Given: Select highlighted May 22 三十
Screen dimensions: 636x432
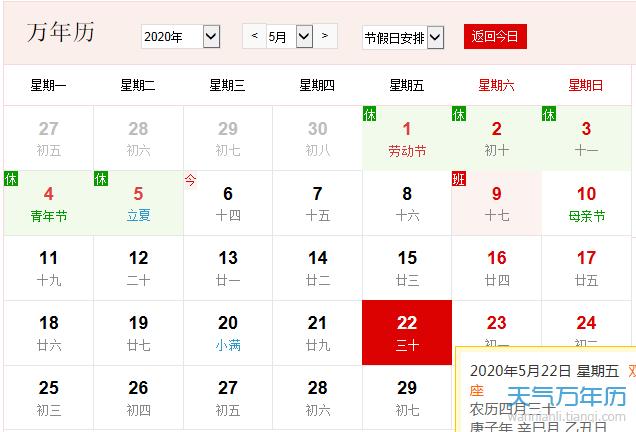Looking at the screenshot, I should pyautogui.click(x=407, y=333).
